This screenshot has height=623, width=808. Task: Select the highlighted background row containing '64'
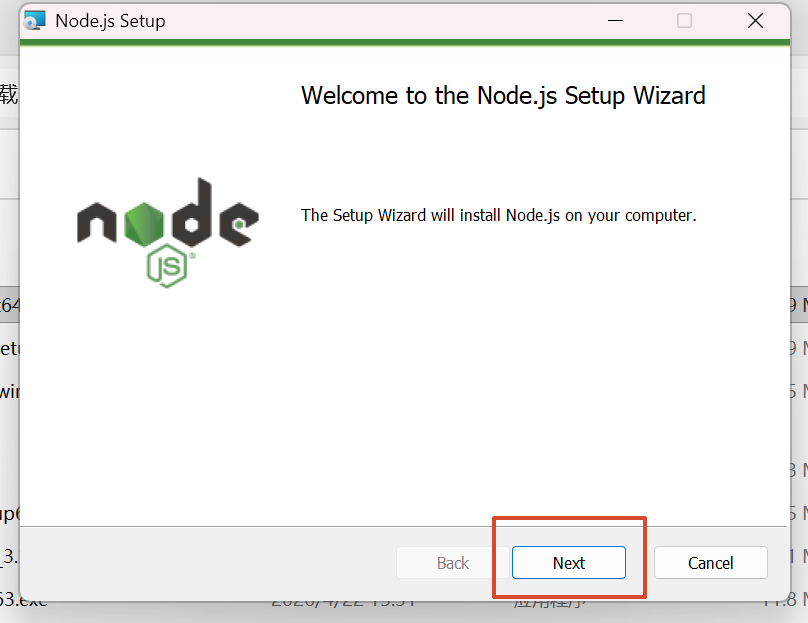click(x=10, y=305)
